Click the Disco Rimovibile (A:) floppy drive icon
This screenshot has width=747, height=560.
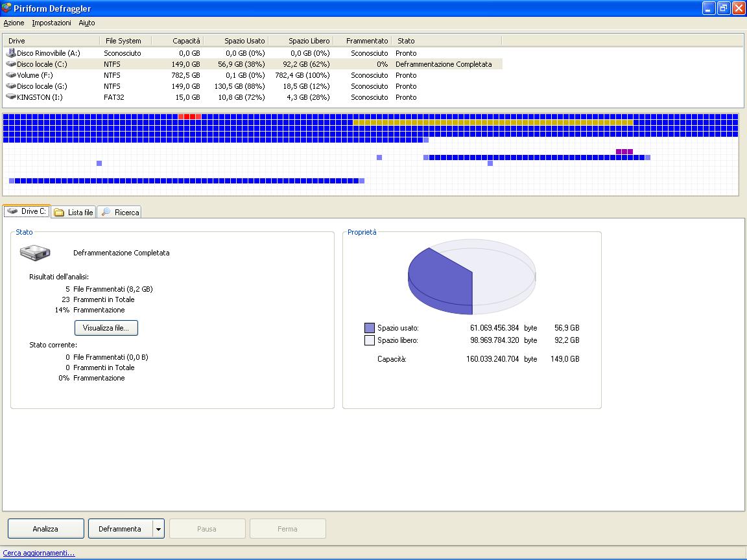point(10,53)
